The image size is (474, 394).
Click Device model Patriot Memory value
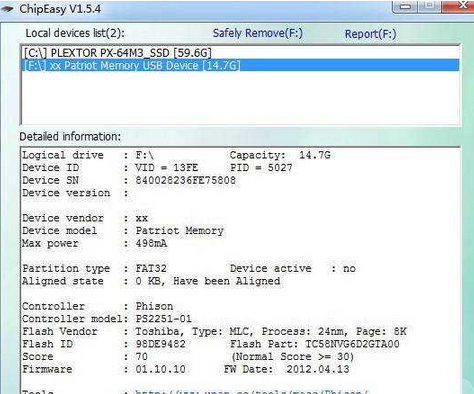point(179,231)
